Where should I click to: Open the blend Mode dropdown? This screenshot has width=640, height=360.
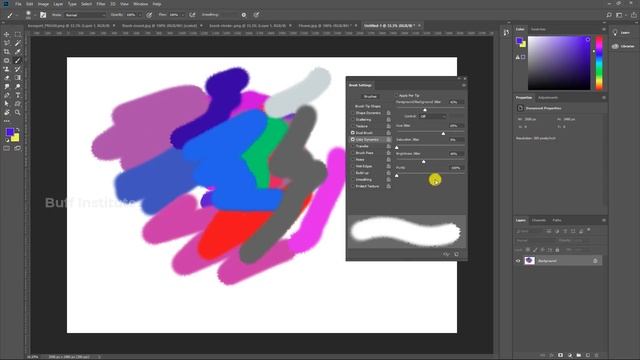(84, 15)
